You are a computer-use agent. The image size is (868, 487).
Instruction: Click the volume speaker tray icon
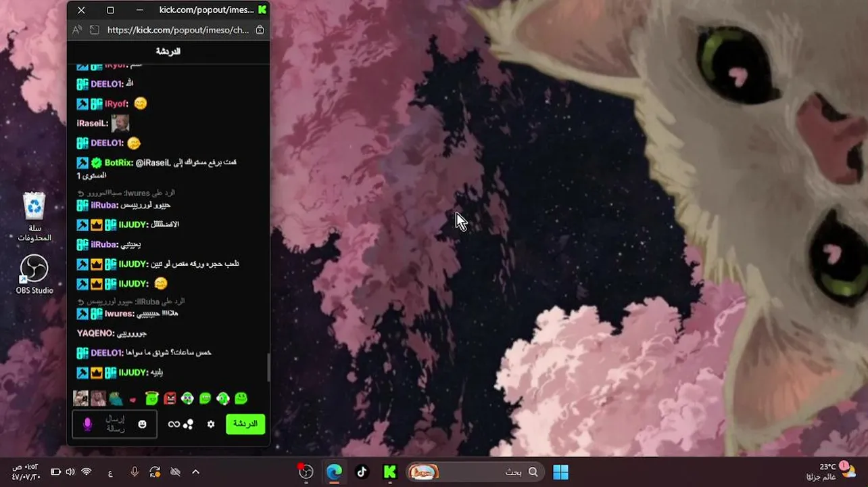pos(70,472)
